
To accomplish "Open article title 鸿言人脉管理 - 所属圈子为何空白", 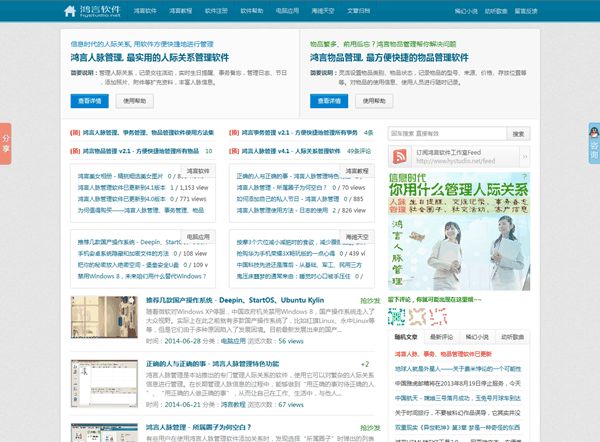I will coord(198,427).
